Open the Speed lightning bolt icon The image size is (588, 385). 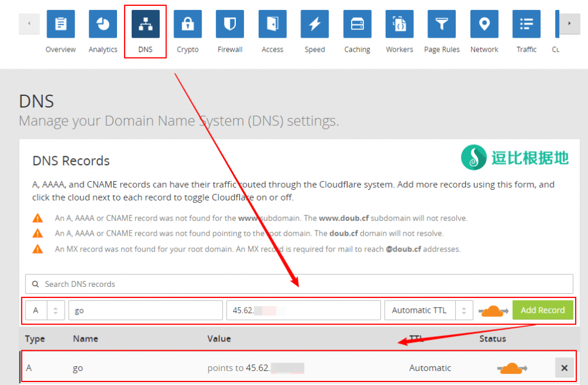pyautogui.click(x=315, y=24)
